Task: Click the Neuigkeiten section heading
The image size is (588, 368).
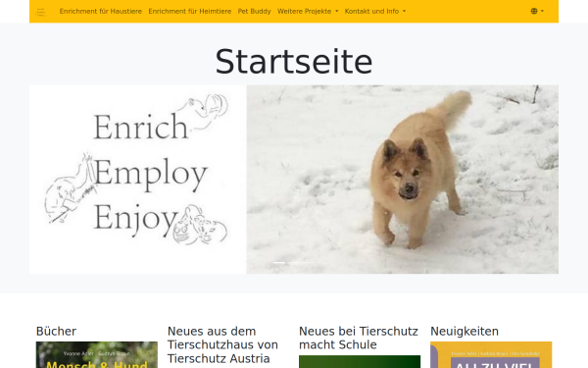Action: pyautogui.click(x=465, y=332)
